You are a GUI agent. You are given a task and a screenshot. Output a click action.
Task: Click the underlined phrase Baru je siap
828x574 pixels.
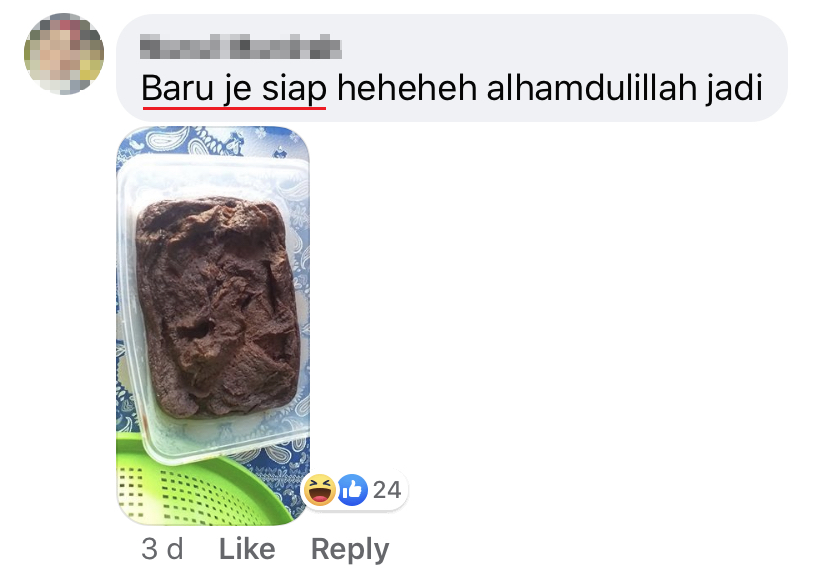point(234,88)
